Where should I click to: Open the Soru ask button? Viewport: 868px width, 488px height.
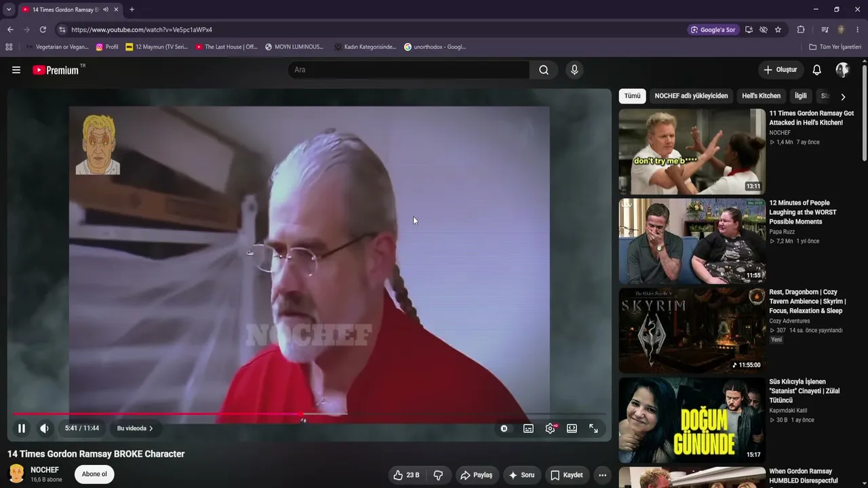coord(521,475)
